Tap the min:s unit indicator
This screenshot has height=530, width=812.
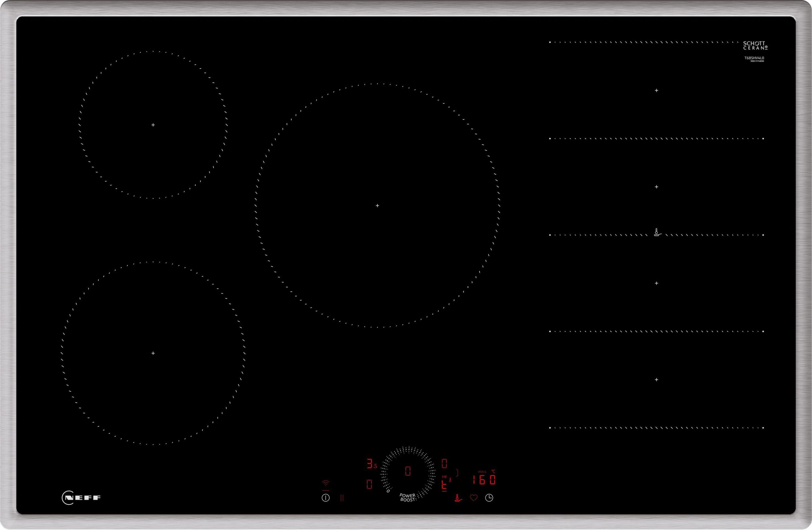tap(482, 472)
